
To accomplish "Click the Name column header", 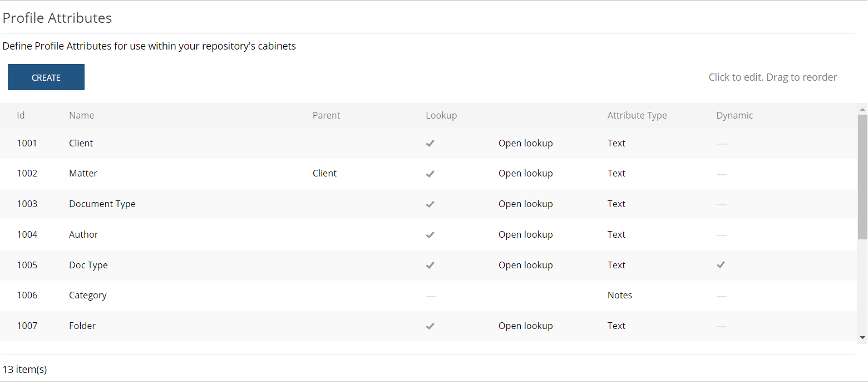I will (81, 115).
